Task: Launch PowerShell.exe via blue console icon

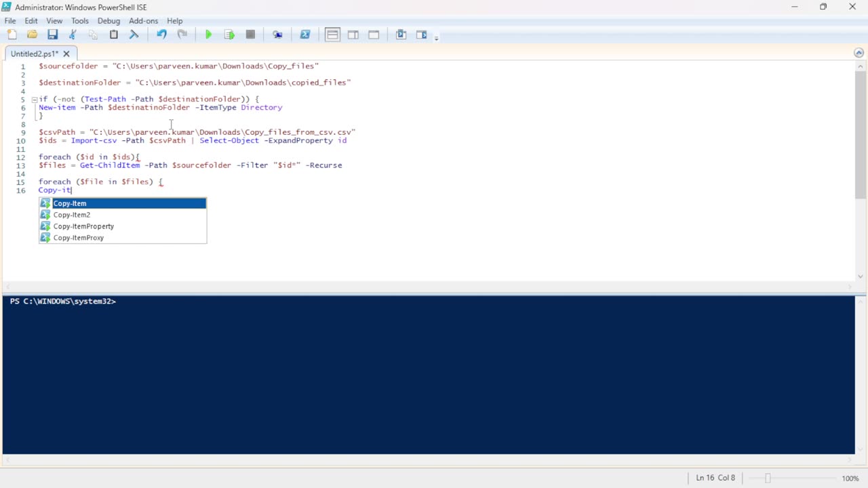Action: tap(305, 35)
